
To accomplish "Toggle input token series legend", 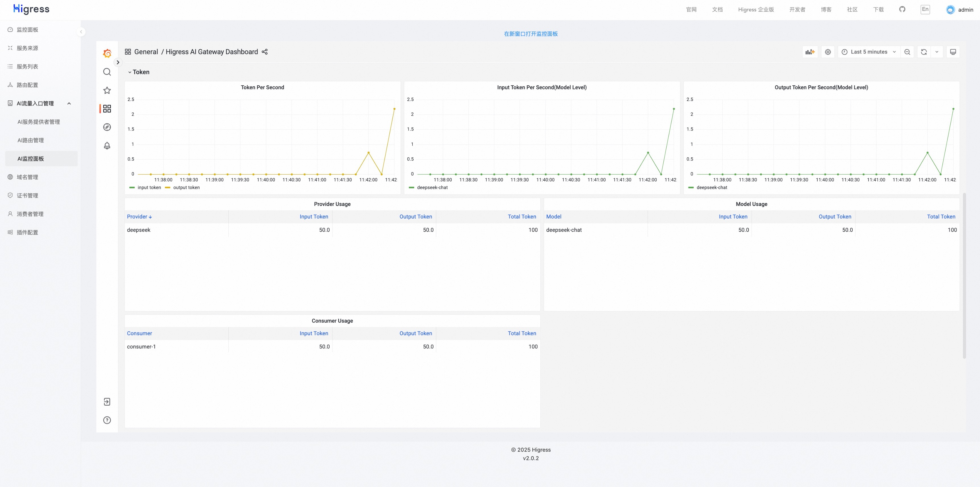I will pyautogui.click(x=149, y=187).
